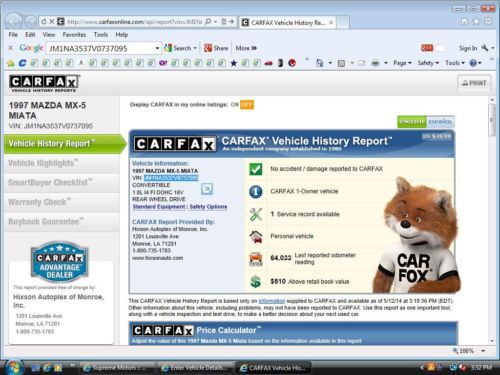Open the Standard Equipment link
500x375 pixels.
(x=159, y=207)
